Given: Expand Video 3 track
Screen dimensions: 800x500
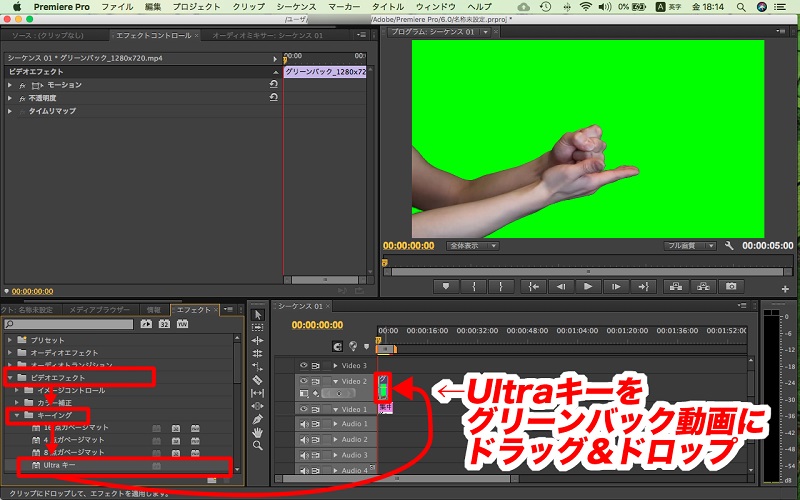Looking at the screenshot, I should point(336,365).
